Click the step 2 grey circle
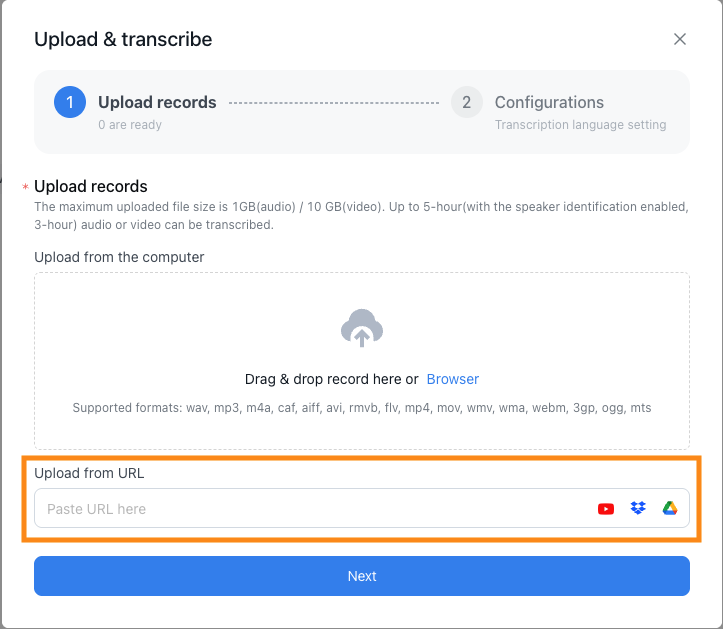 (x=467, y=102)
